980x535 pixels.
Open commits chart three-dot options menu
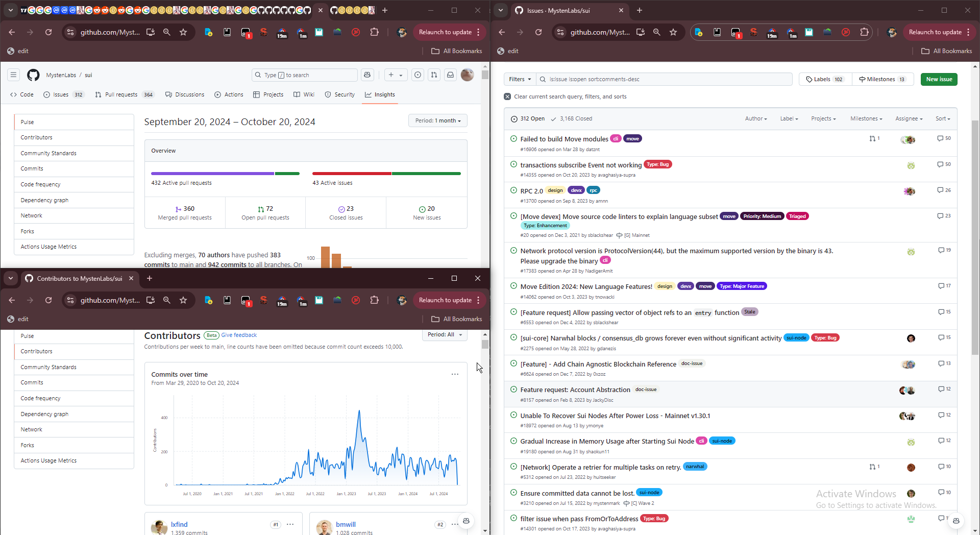click(x=455, y=374)
